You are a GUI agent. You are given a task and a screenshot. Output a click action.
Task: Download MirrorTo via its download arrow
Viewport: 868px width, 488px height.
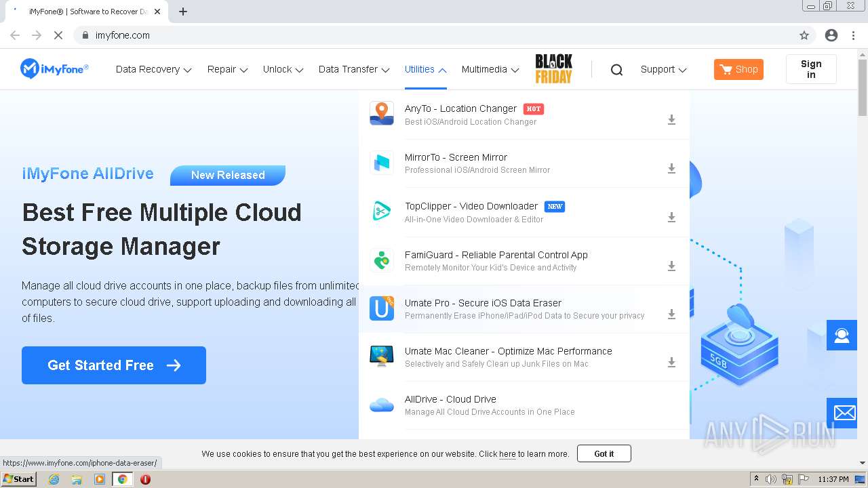(671, 169)
